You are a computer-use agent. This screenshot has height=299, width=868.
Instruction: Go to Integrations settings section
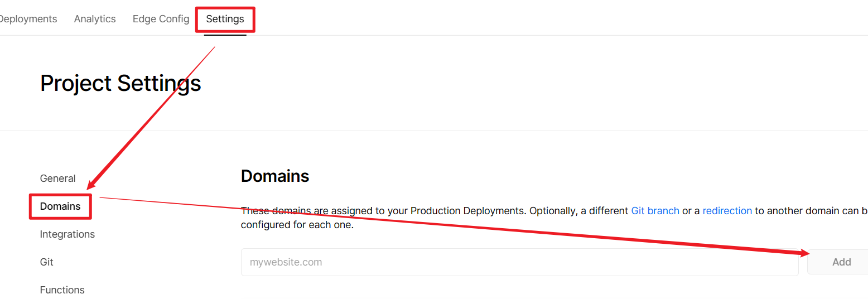(x=67, y=234)
